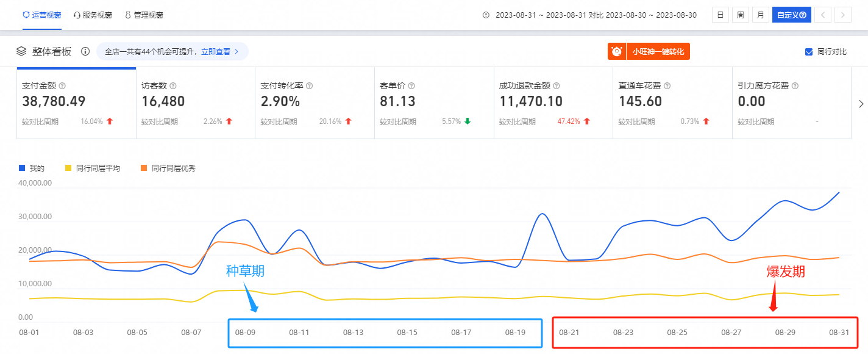Click the help icon next to 成功退款金额
This screenshot has height=354, width=868.
coord(557,86)
